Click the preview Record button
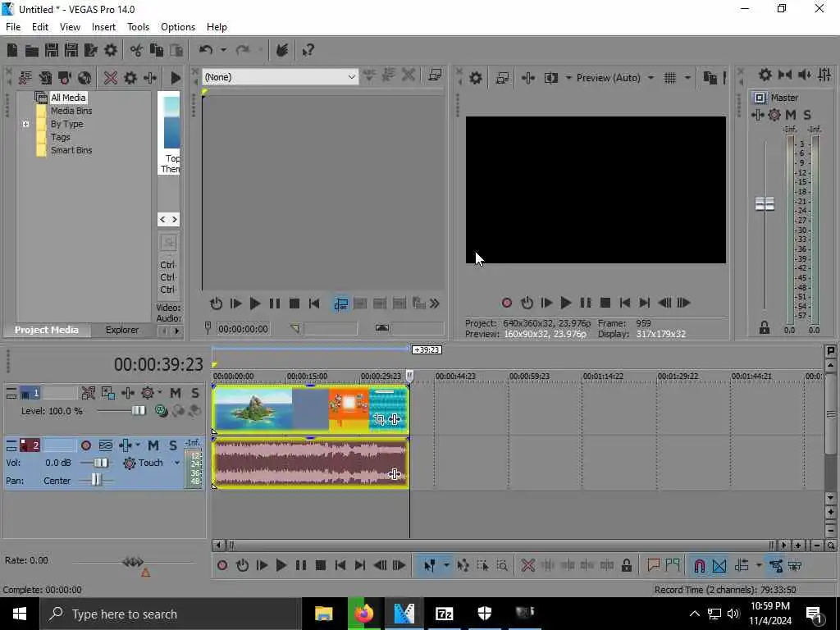The image size is (840, 630). pyautogui.click(x=507, y=303)
